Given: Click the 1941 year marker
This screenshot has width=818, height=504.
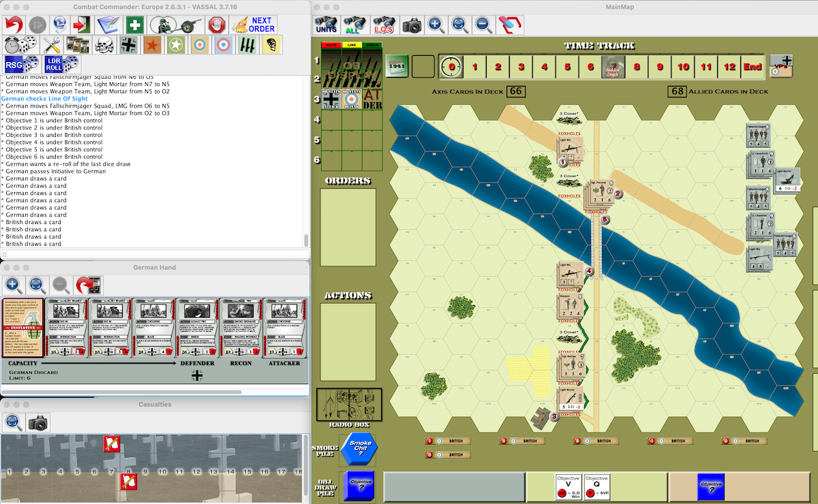Looking at the screenshot, I should click(398, 67).
